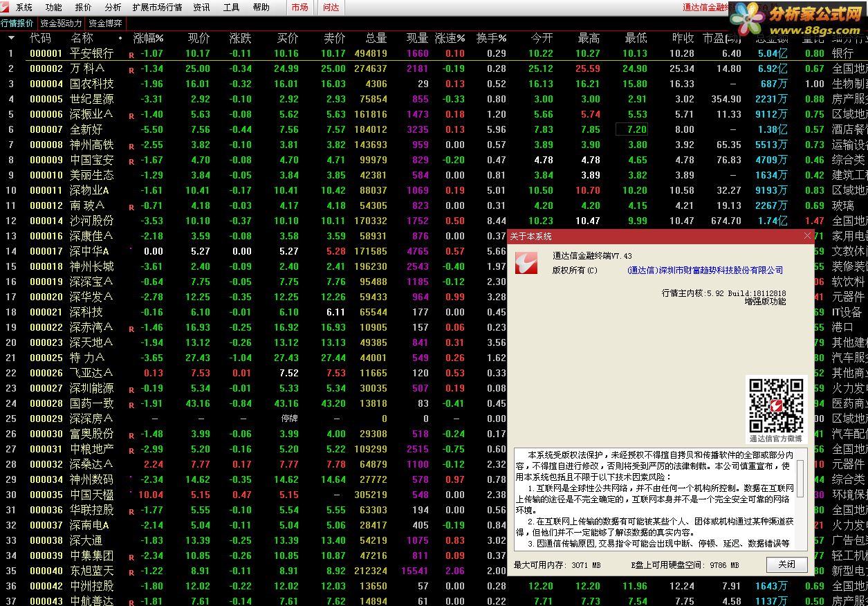Click the 674.70 PE cell of 沙河股份
The height and width of the screenshot is (606, 868).
[x=726, y=221]
